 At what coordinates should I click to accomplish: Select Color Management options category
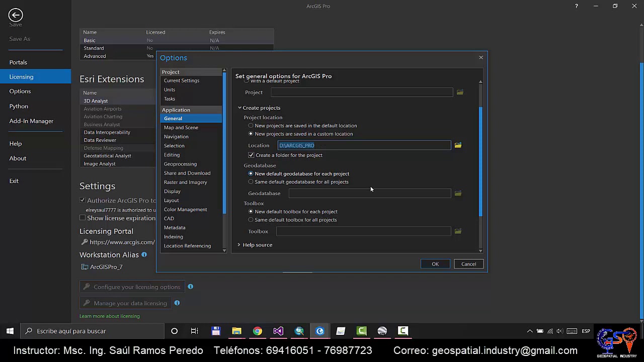point(185,210)
